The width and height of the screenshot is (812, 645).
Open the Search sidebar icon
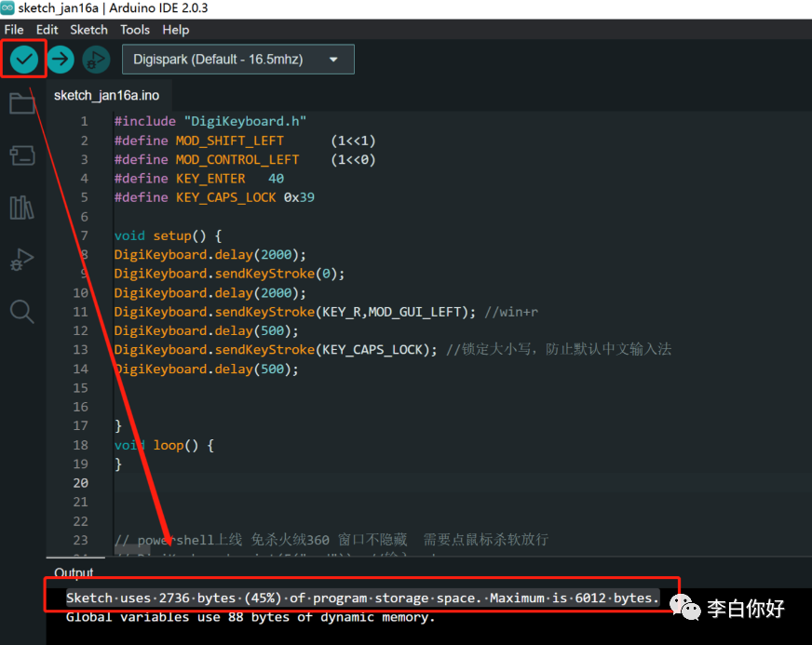click(21, 312)
